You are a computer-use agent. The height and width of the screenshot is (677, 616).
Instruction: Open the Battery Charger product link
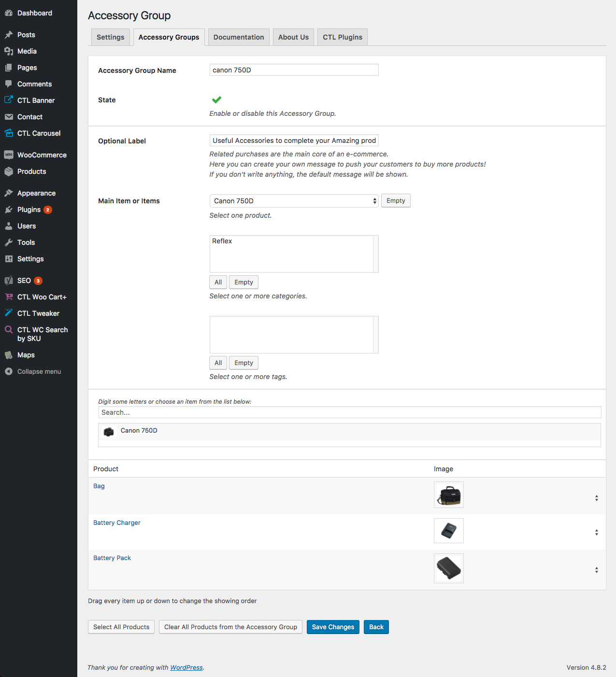coord(117,522)
